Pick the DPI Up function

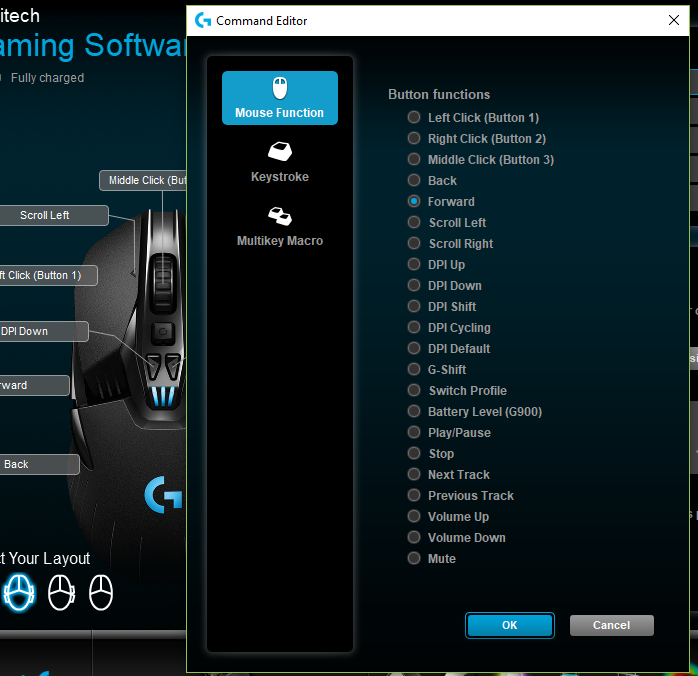pos(414,264)
